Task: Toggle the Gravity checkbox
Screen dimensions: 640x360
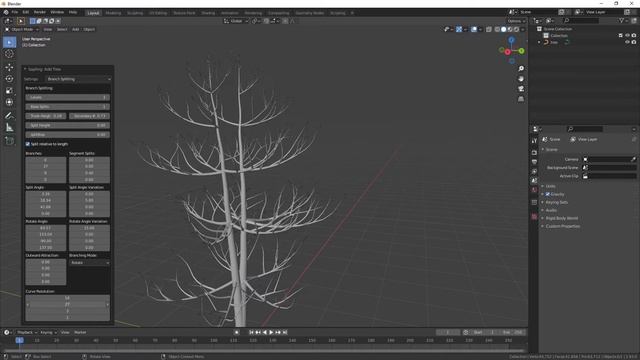Action: pos(548,194)
